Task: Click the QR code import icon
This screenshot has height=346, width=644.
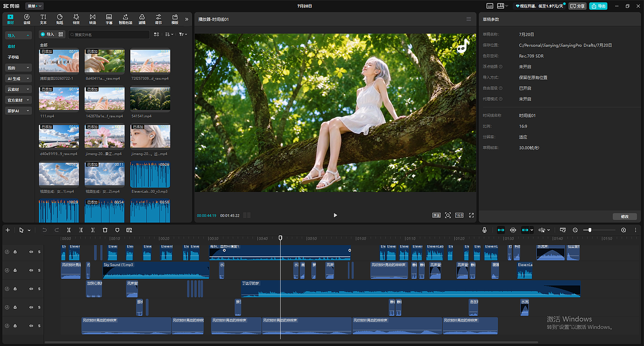Action: (x=61, y=34)
